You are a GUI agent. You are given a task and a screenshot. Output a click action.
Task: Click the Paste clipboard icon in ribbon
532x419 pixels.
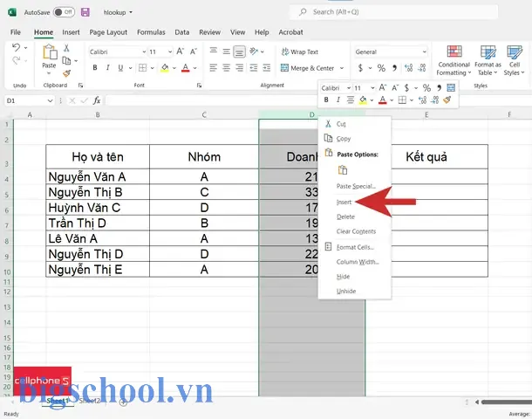[50, 52]
